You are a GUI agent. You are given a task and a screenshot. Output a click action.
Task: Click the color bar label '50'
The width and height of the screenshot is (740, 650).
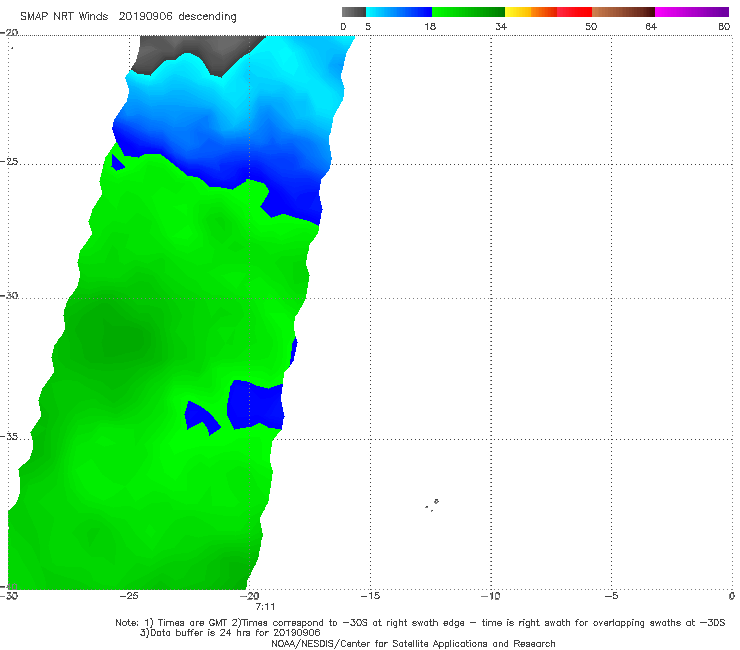tap(591, 26)
